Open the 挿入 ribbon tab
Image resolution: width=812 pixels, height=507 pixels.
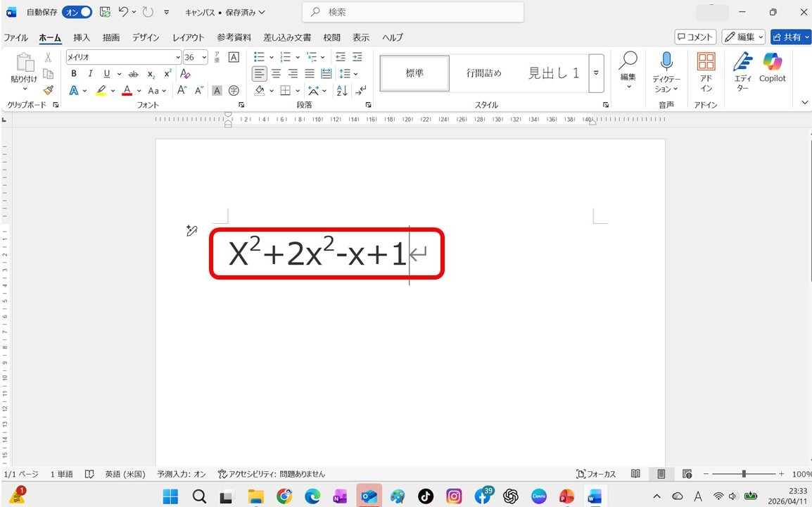82,37
